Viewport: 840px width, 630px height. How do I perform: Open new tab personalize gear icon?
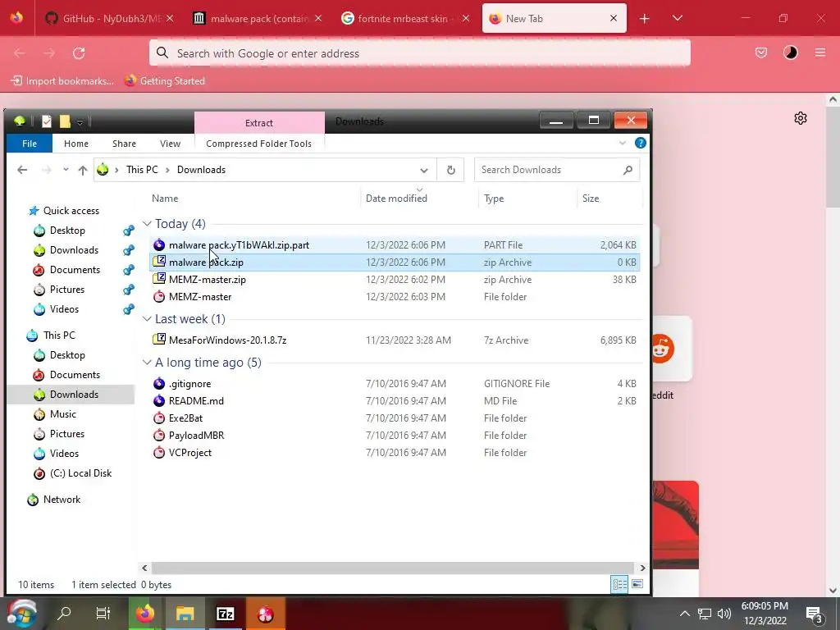pos(801,118)
